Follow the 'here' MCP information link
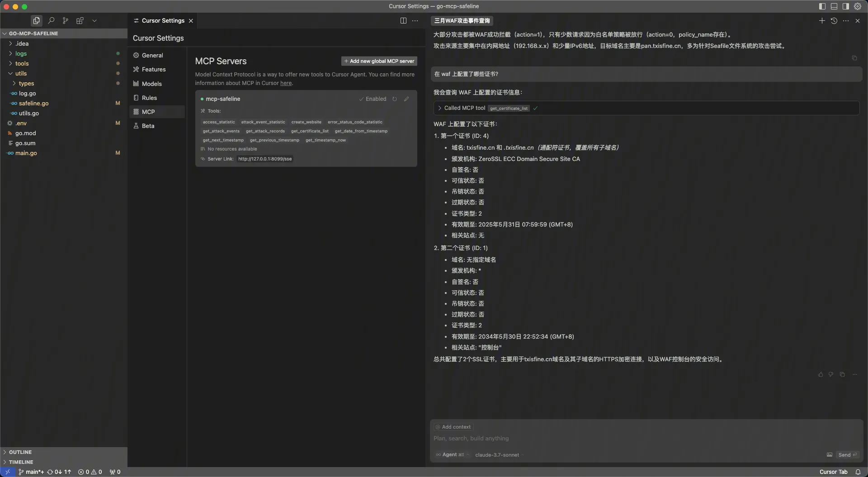This screenshot has width=868, height=477. 286,83
